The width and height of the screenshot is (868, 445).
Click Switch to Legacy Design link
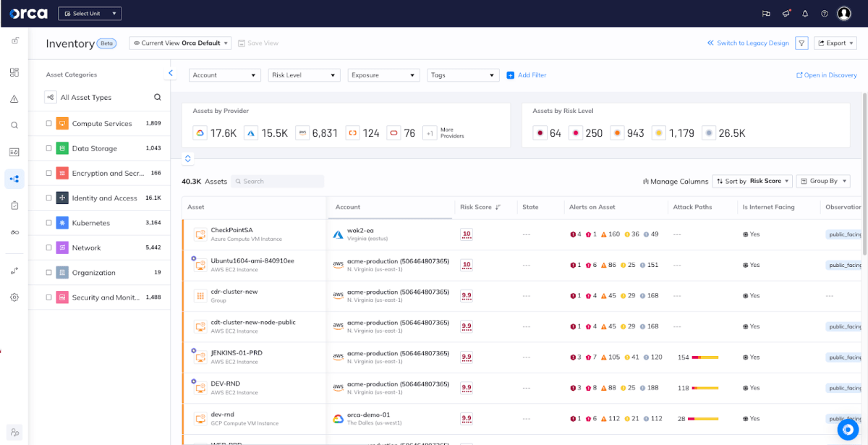[x=748, y=43]
